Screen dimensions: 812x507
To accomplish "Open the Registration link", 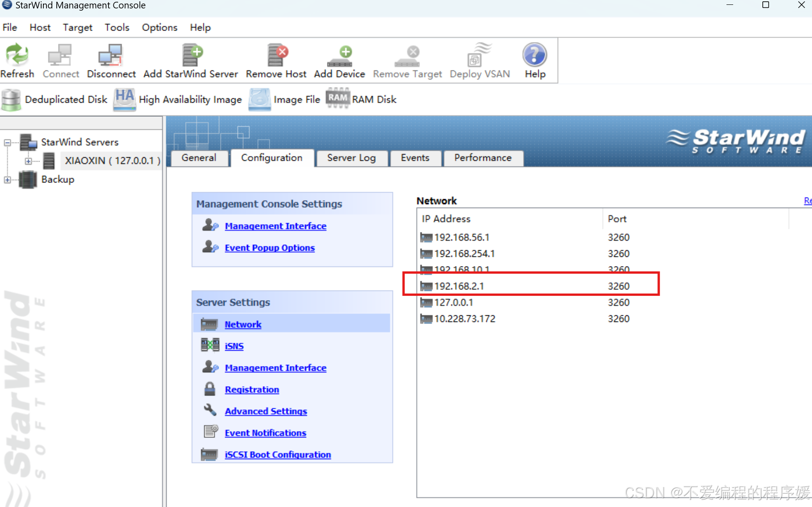I will pos(252,390).
